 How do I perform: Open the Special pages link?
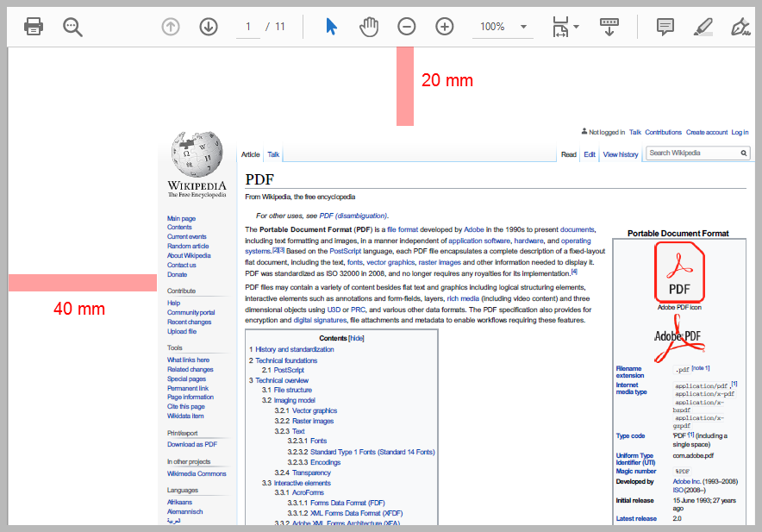[186, 379]
